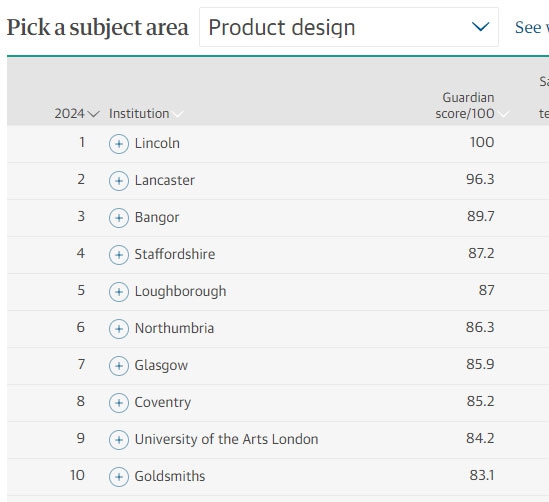Screen dimensions: 549x502
Task: Click the score value 85.9
Action: [x=480, y=364]
